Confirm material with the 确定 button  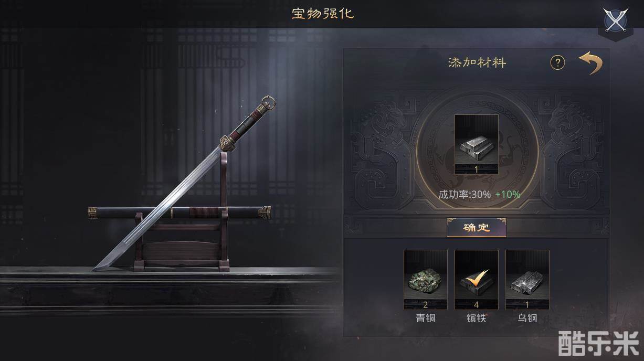click(477, 228)
